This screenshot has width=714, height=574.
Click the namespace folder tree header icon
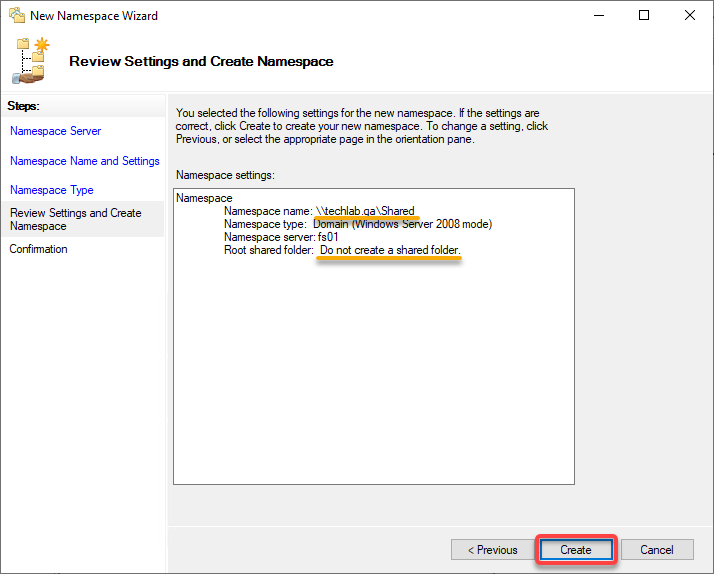31,61
